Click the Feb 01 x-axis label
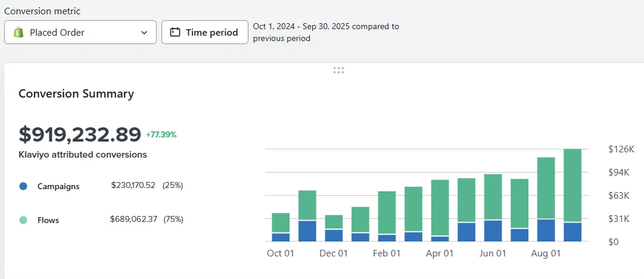 click(387, 253)
